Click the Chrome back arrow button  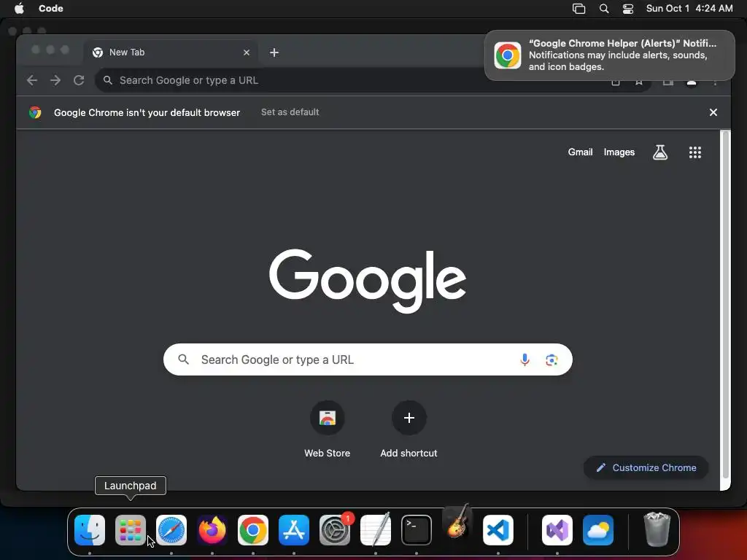click(32, 80)
